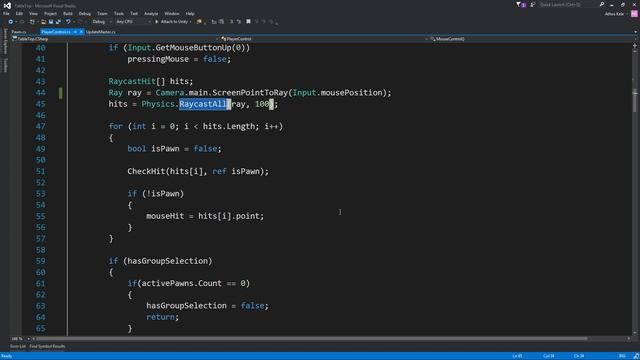Viewport: 640px width, 360px height.
Task: Click the Undo toolbar icon
Action: pyautogui.click(x=68, y=22)
